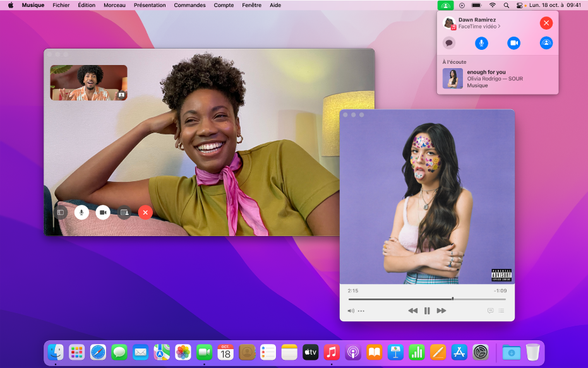
Task: Open the Morceau menu in Music
Action: pos(114,5)
